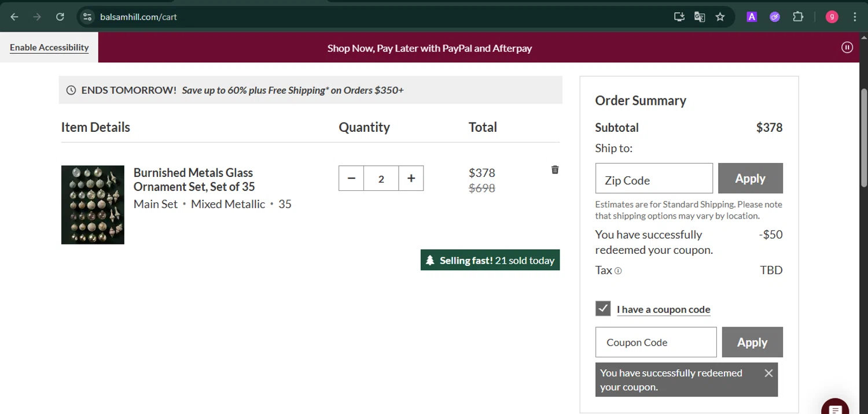Click the translate page icon
Screen dimensions: 868x414
(700, 17)
